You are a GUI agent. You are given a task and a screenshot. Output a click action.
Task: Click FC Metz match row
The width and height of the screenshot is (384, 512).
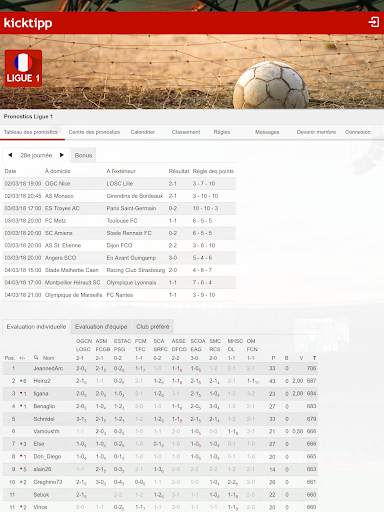[119, 221]
